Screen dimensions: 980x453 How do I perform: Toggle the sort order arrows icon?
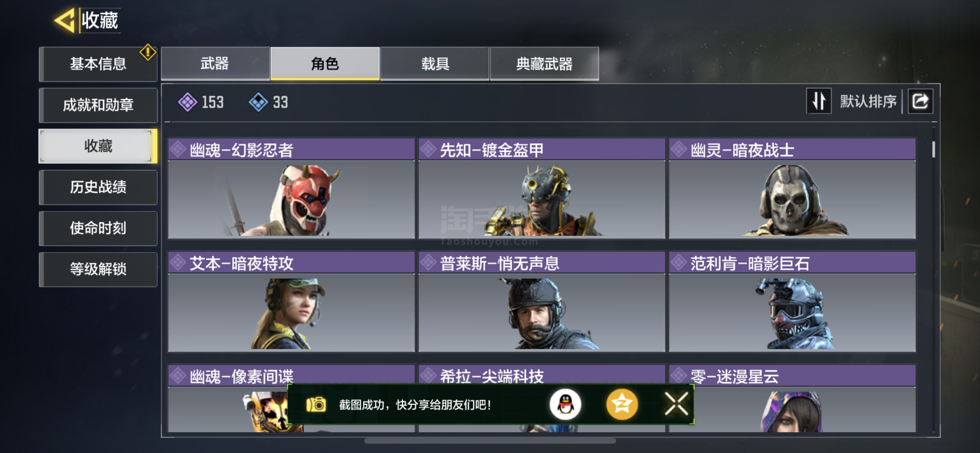(x=819, y=101)
